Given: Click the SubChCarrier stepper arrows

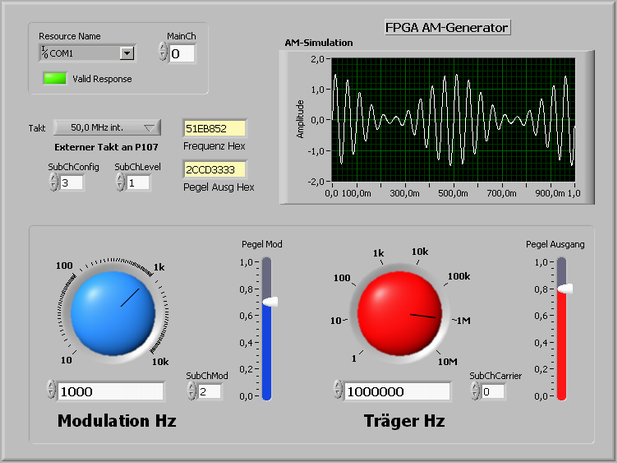Looking at the screenshot, I should point(475,391).
